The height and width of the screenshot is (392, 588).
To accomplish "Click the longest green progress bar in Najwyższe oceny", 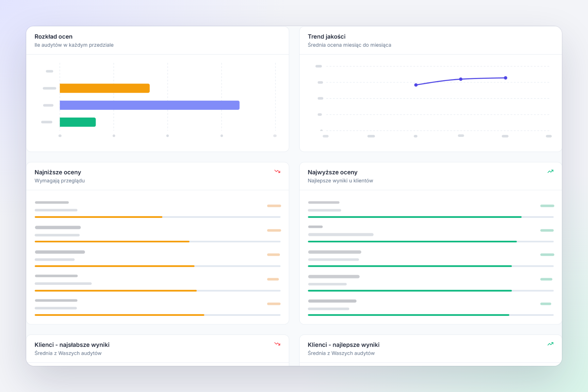I will click(415, 217).
